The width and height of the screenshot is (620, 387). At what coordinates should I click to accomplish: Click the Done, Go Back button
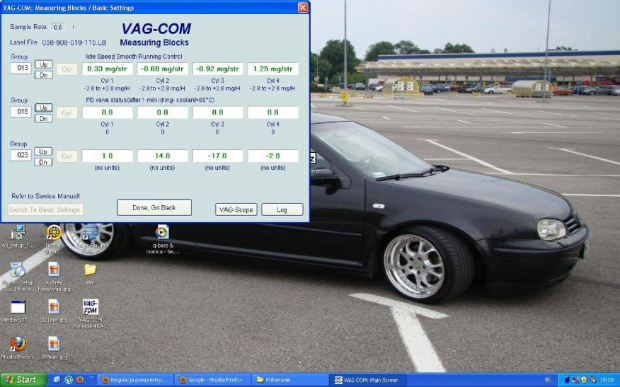pos(154,208)
